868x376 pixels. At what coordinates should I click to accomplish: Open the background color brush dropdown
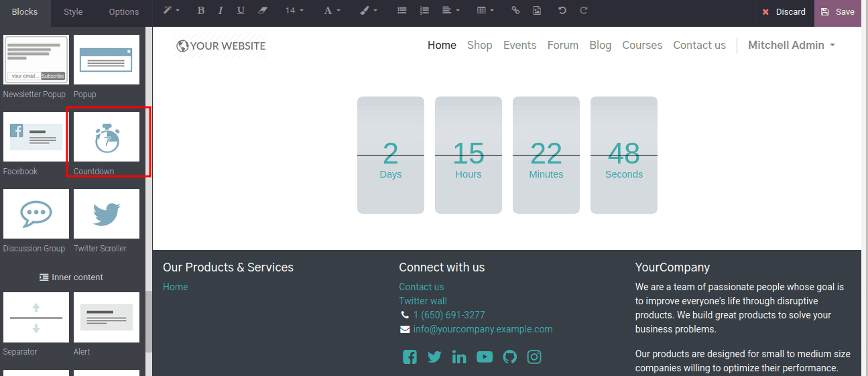[369, 11]
